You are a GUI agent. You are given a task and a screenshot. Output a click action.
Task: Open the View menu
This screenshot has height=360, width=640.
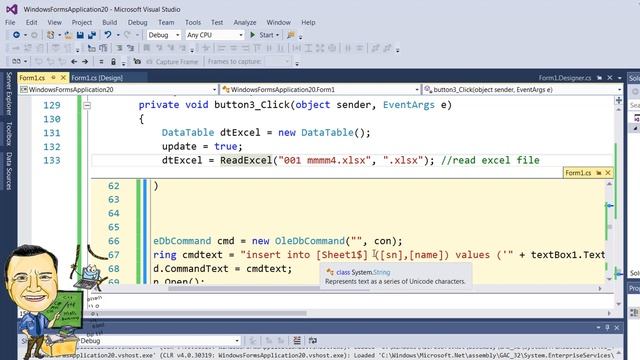click(54, 22)
